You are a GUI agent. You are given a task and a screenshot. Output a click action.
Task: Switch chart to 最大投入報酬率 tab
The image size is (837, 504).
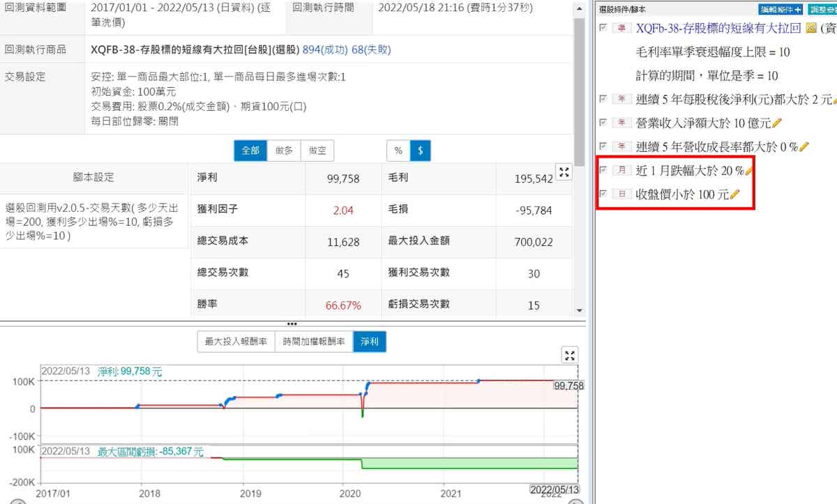tap(236, 342)
